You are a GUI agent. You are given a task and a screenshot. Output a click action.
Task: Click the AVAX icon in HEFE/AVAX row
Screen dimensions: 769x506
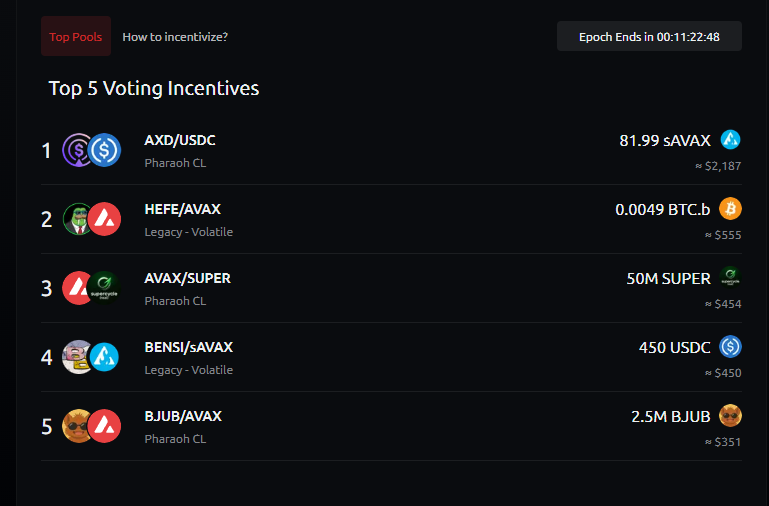coord(104,219)
